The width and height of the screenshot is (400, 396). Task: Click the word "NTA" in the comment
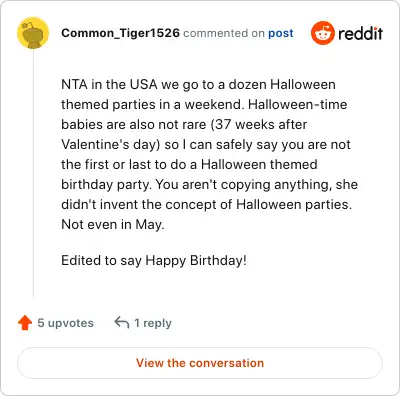point(74,84)
